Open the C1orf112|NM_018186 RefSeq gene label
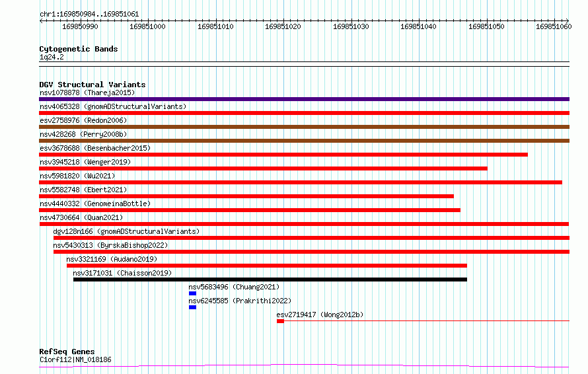This screenshot has width=588, height=374. (x=75, y=359)
